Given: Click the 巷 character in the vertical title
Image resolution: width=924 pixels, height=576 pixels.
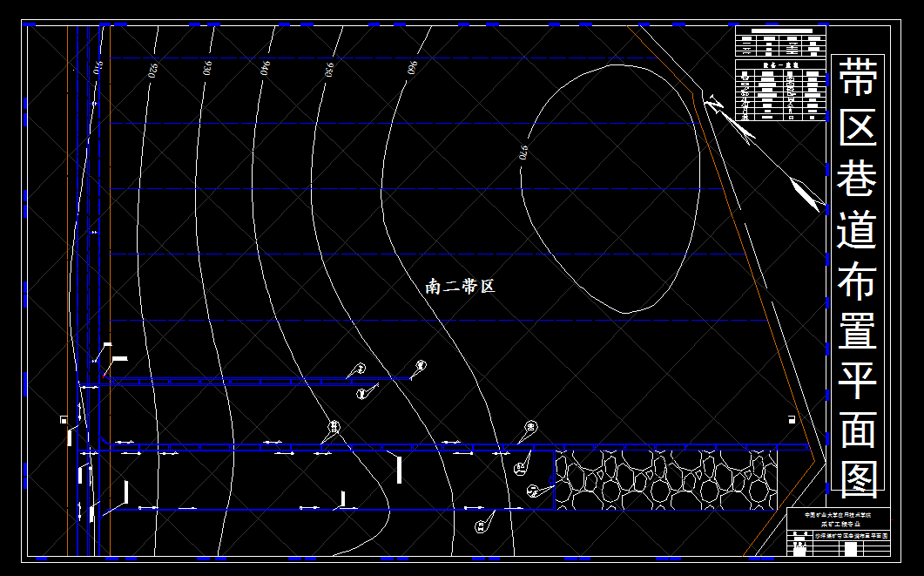Looking at the screenshot, I should (858, 178).
